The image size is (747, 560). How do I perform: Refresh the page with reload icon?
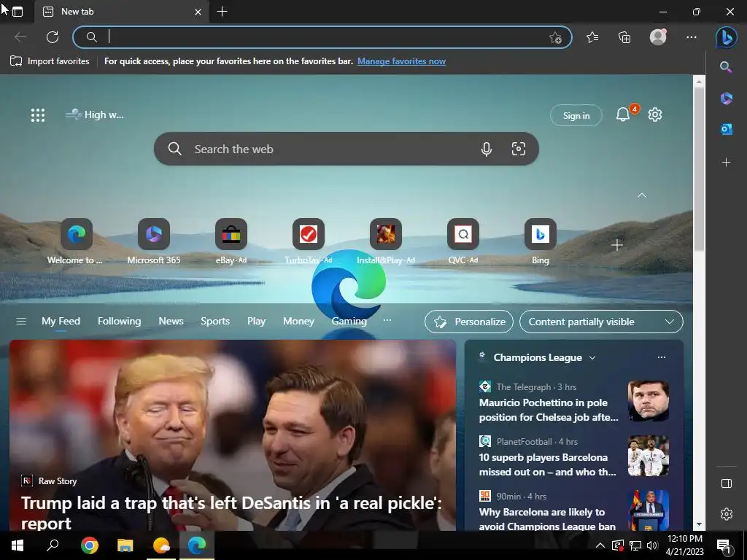click(53, 37)
